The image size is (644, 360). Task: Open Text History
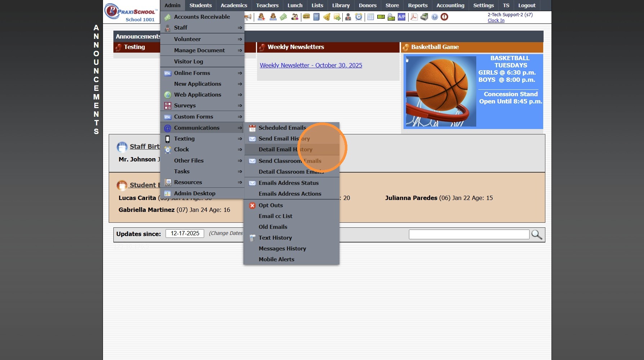pyautogui.click(x=292, y=238)
